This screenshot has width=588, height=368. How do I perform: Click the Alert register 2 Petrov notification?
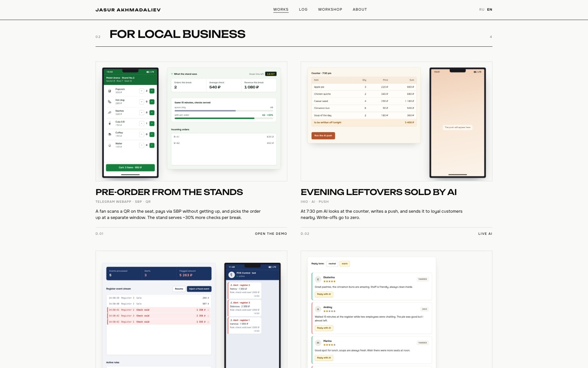pyautogui.click(x=244, y=290)
